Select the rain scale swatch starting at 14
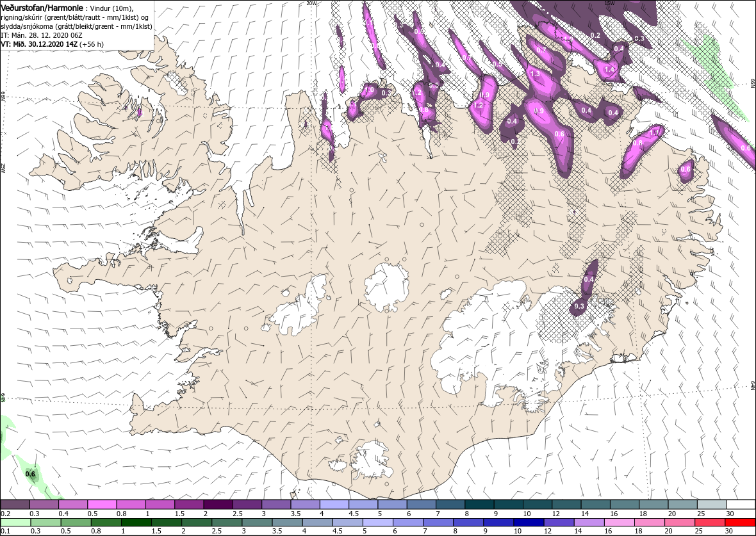This screenshot has width=756, height=536. coord(588,523)
